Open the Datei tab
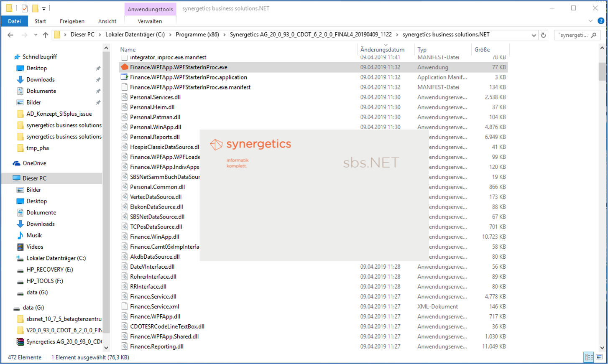This screenshot has width=608, height=364. pos(14,21)
